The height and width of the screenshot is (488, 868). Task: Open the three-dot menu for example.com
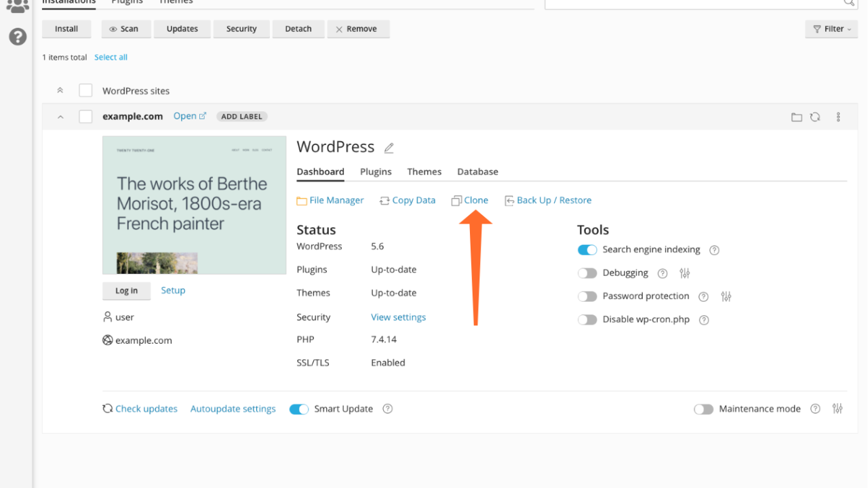click(838, 117)
